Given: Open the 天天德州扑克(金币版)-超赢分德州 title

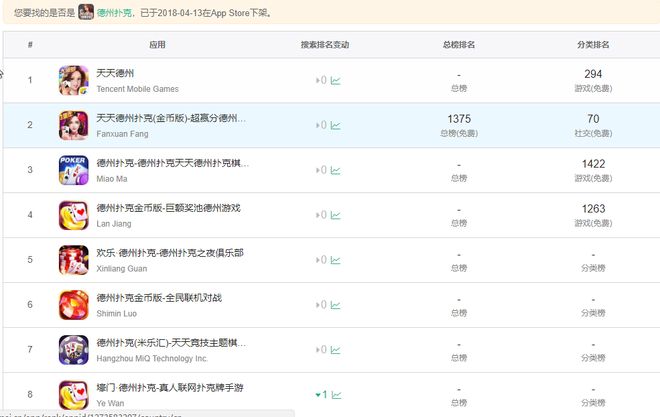Looking at the screenshot, I should click(x=171, y=118).
